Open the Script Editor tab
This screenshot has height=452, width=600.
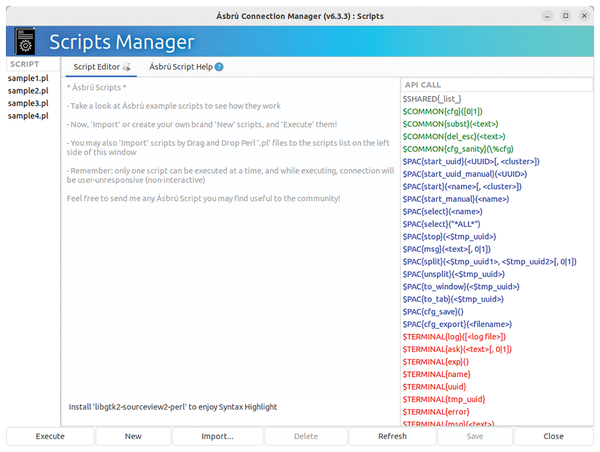coord(101,67)
